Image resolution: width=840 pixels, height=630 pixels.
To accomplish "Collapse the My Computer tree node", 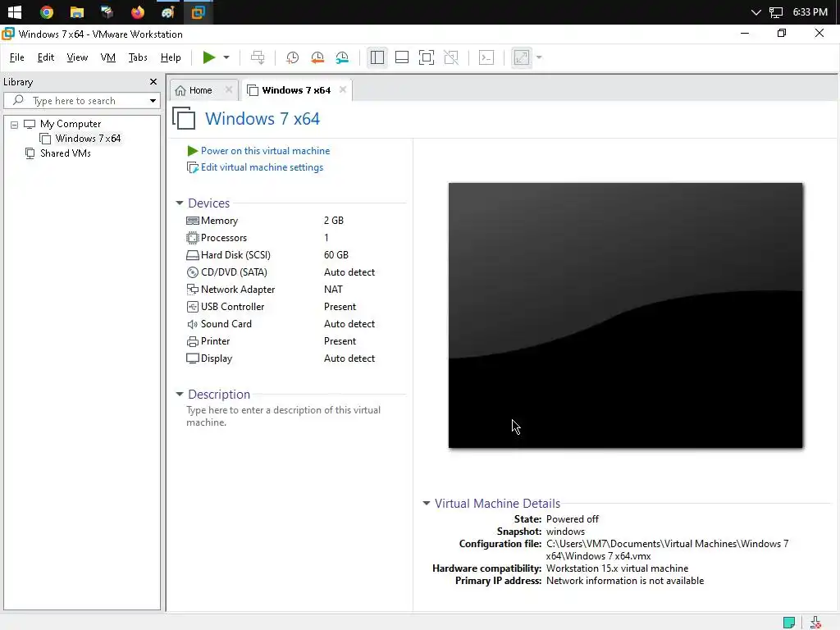I will click(15, 125).
